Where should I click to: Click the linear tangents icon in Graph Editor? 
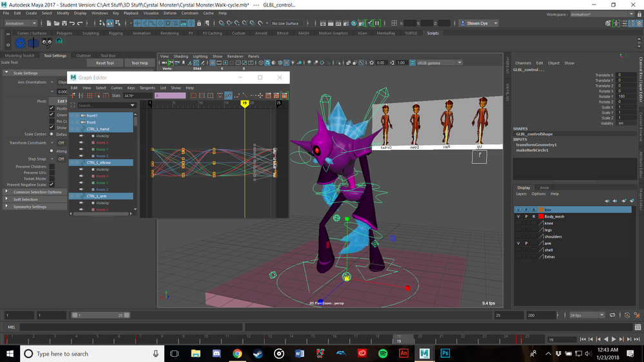tap(245, 95)
